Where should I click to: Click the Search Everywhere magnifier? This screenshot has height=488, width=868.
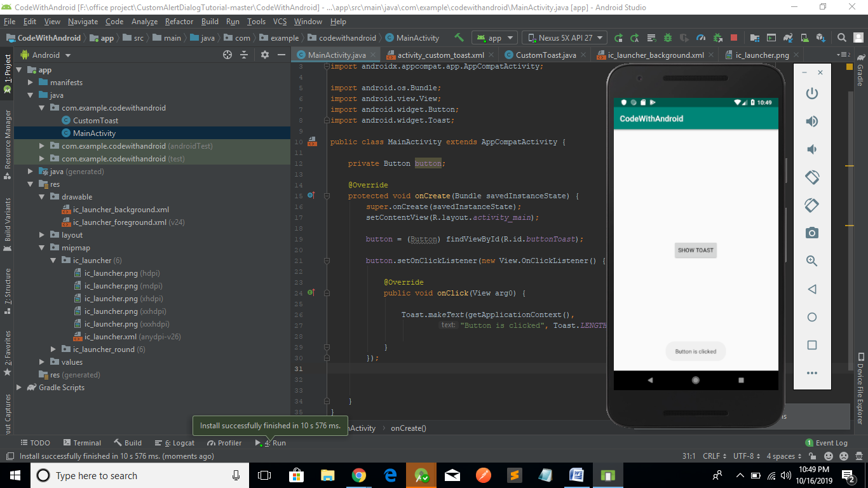coord(841,37)
